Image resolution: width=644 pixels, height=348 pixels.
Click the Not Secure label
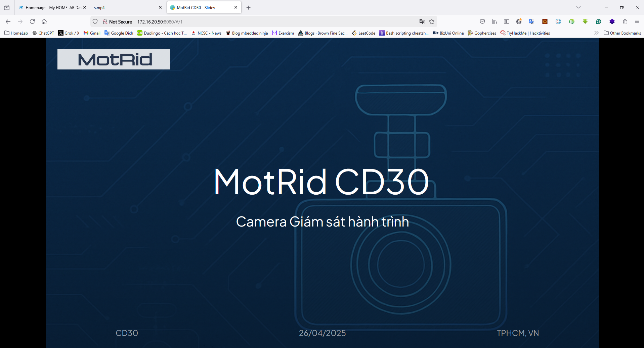tap(121, 21)
